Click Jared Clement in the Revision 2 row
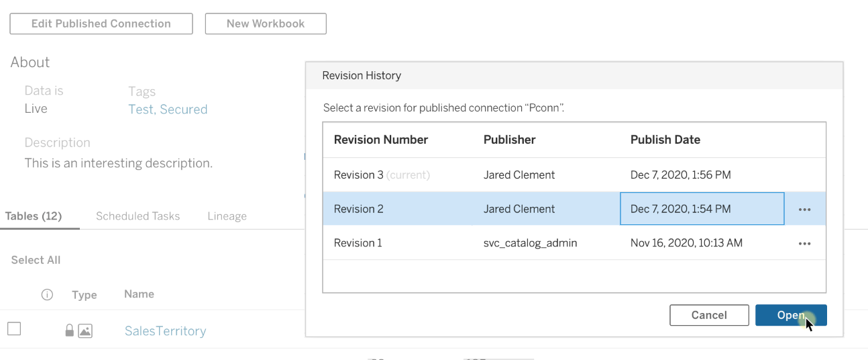The image size is (868, 360). click(519, 209)
